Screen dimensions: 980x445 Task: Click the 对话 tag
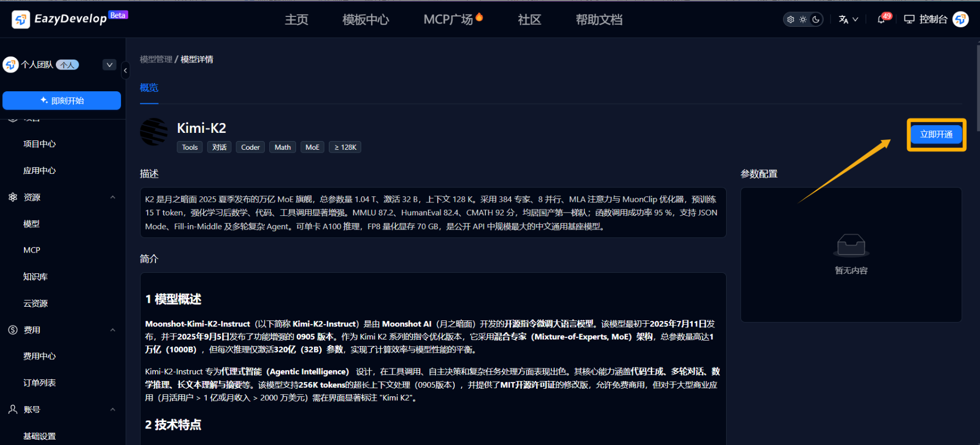pyautogui.click(x=219, y=147)
